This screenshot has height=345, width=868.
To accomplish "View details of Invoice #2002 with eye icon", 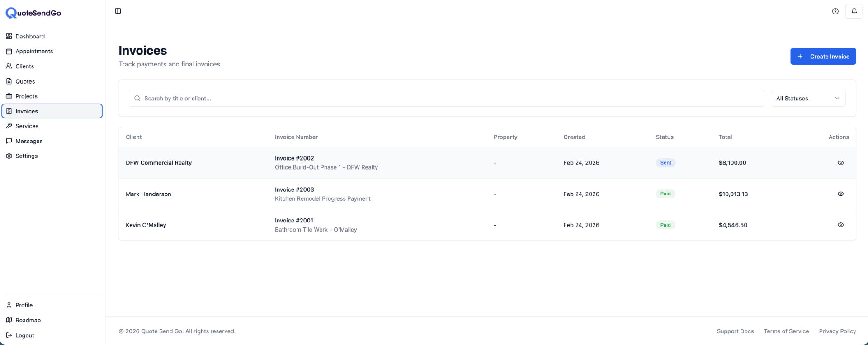I will [840, 162].
